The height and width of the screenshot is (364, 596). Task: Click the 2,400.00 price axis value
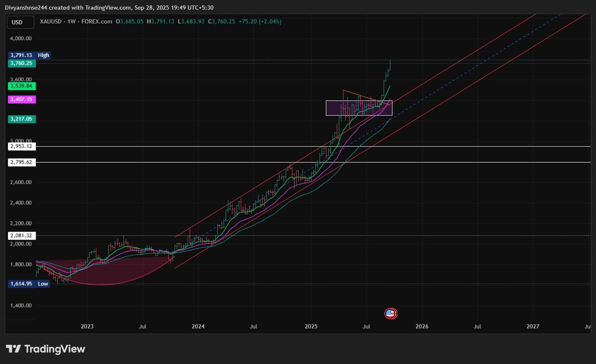[21, 203]
